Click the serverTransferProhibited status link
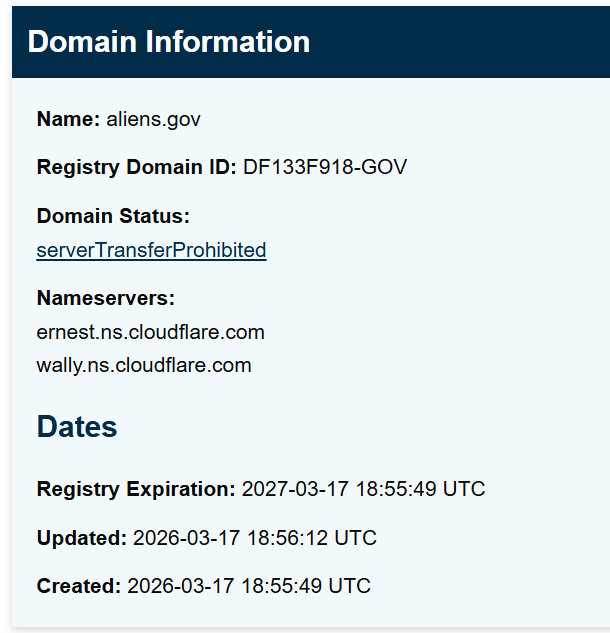This screenshot has width=610, height=633. tap(151, 250)
